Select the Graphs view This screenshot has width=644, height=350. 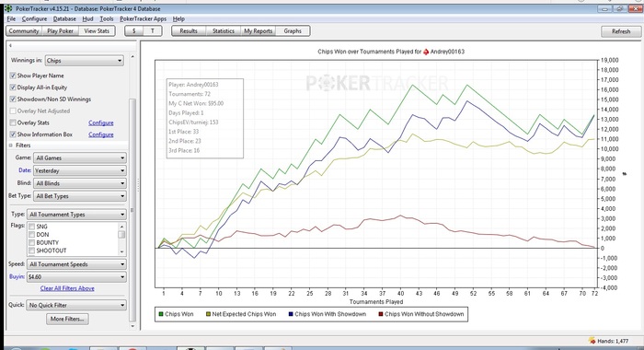[293, 30]
